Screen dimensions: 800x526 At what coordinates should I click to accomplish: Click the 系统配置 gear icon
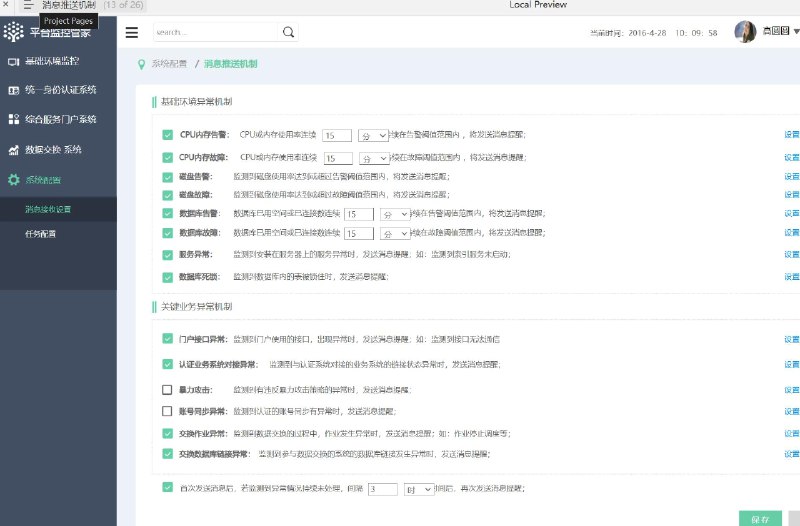[x=14, y=180]
